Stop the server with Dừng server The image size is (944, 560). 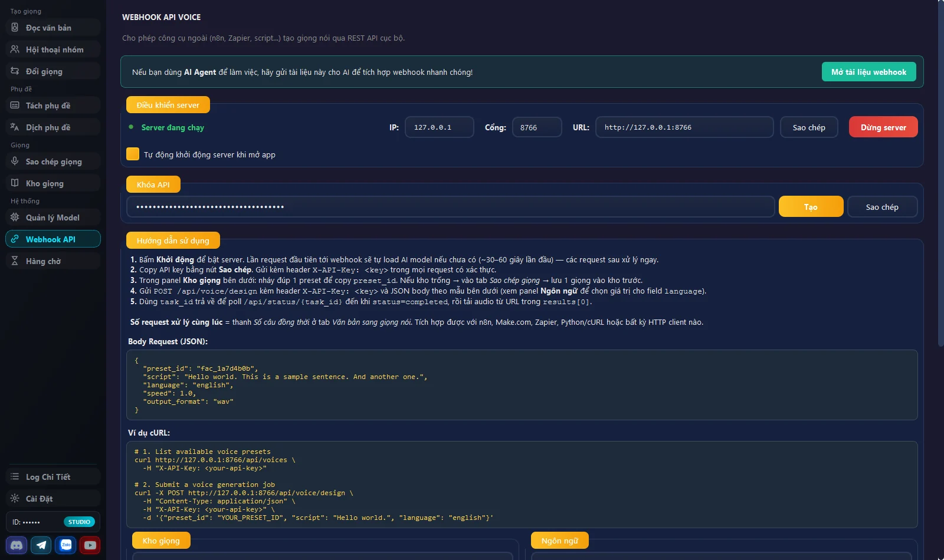[883, 127]
